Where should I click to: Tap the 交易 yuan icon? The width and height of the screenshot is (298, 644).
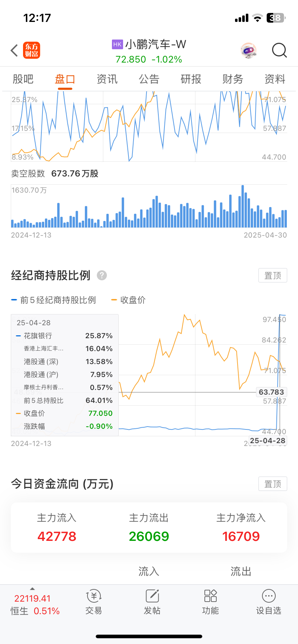[94, 596]
